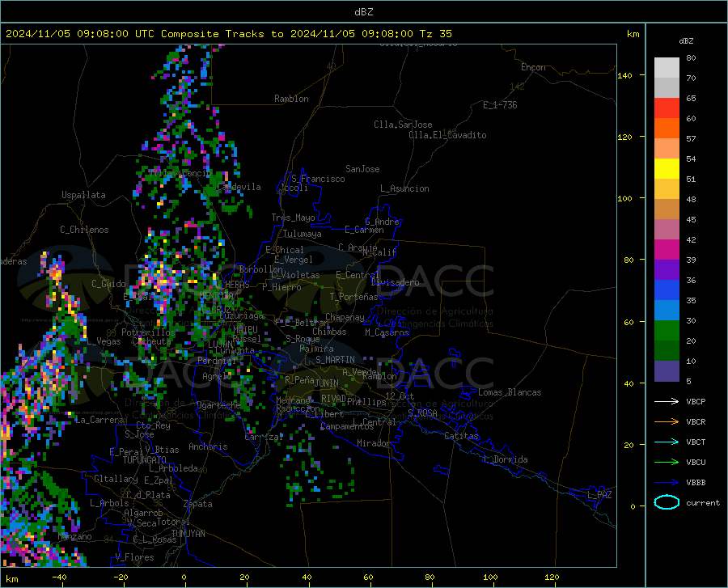The image size is (728, 588).
Task: Click the 'TUPUNGATO' city label
Action: [x=145, y=460]
